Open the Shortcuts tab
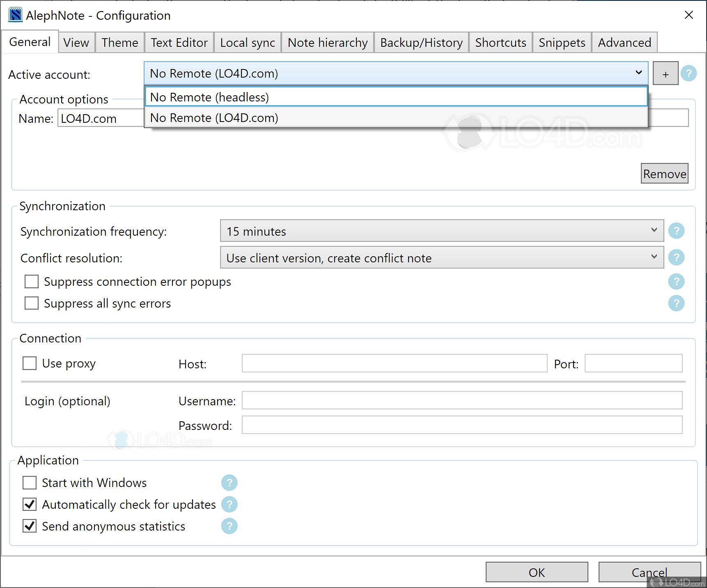Screen dimensions: 707x588 (500, 43)
